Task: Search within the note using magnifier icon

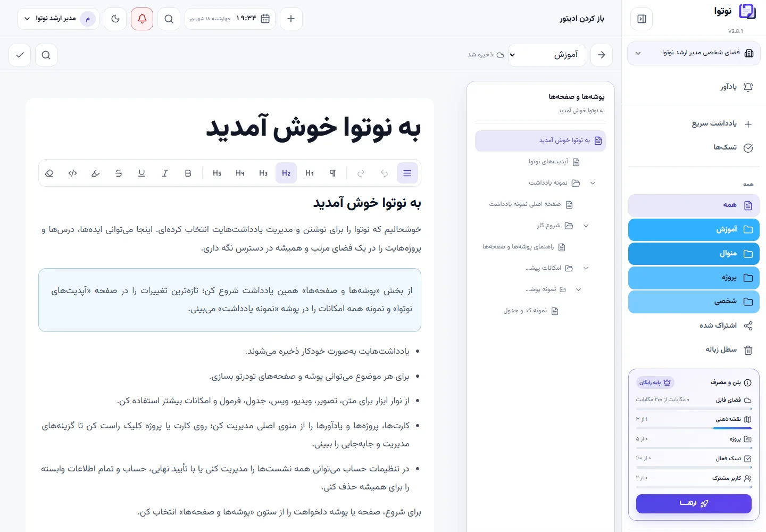Action: pyautogui.click(x=46, y=55)
